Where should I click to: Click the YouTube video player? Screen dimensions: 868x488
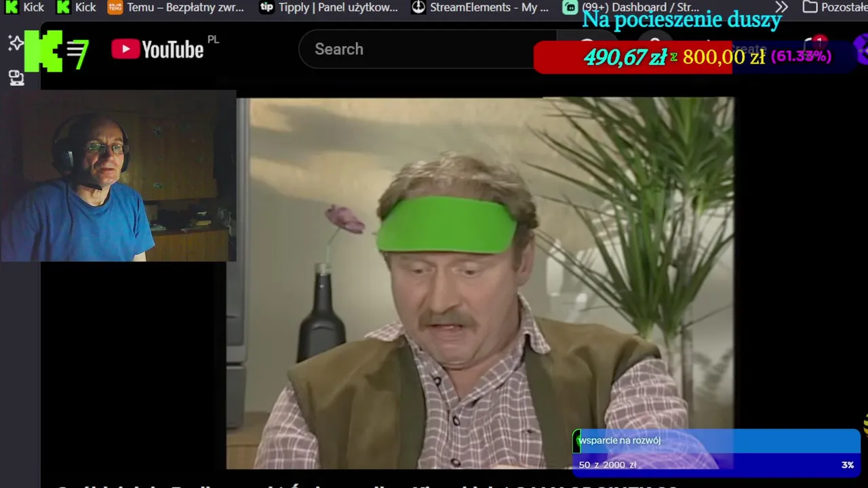click(x=480, y=283)
